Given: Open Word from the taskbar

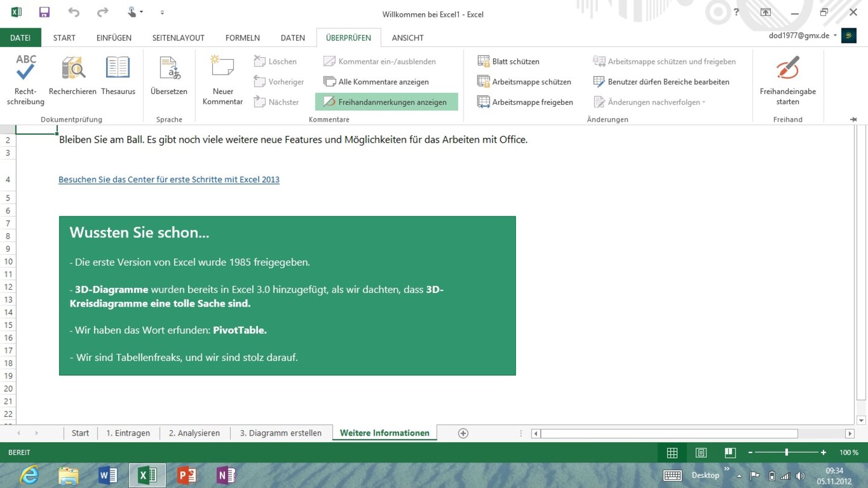Looking at the screenshot, I should [x=107, y=475].
